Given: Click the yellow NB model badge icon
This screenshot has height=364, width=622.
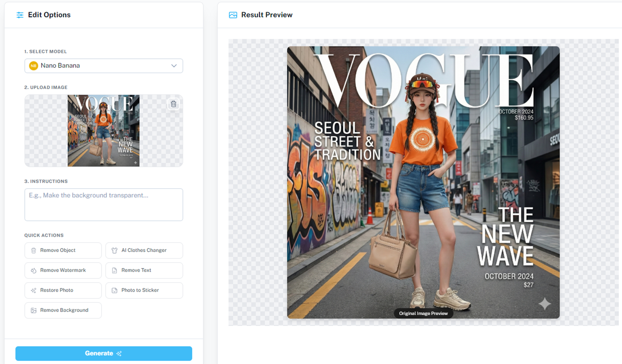Looking at the screenshot, I should [33, 66].
